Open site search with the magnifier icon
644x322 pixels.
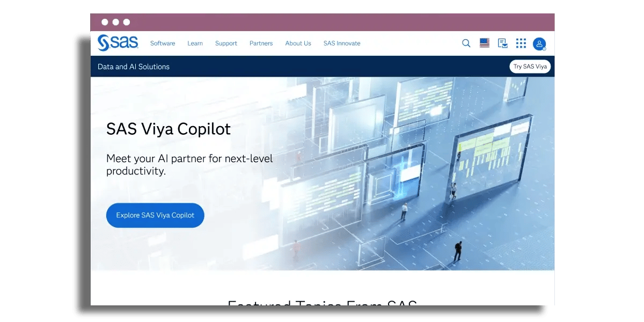pyautogui.click(x=466, y=43)
